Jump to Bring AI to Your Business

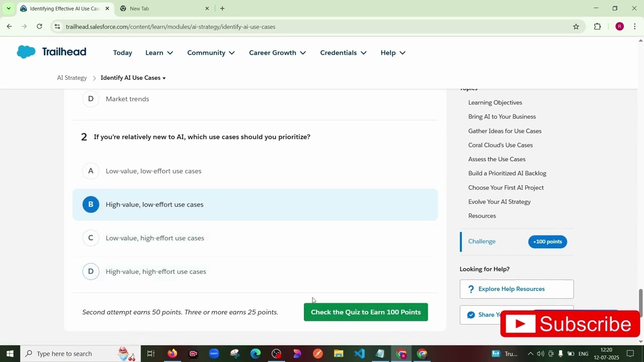[502, 117]
